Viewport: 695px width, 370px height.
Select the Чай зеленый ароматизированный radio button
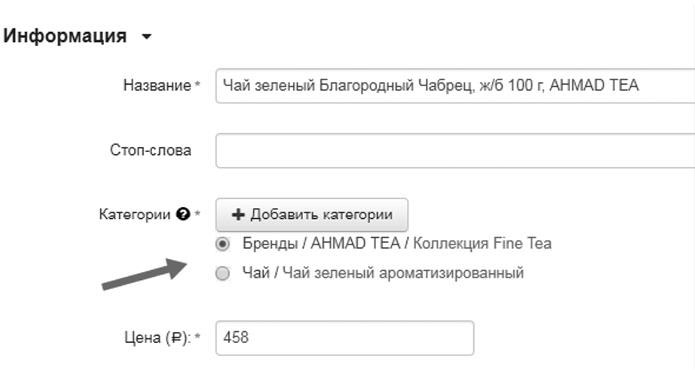click(223, 273)
